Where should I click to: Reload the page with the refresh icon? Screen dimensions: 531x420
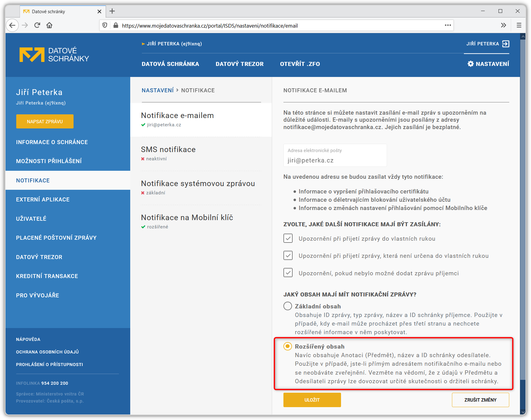(37, 25)
